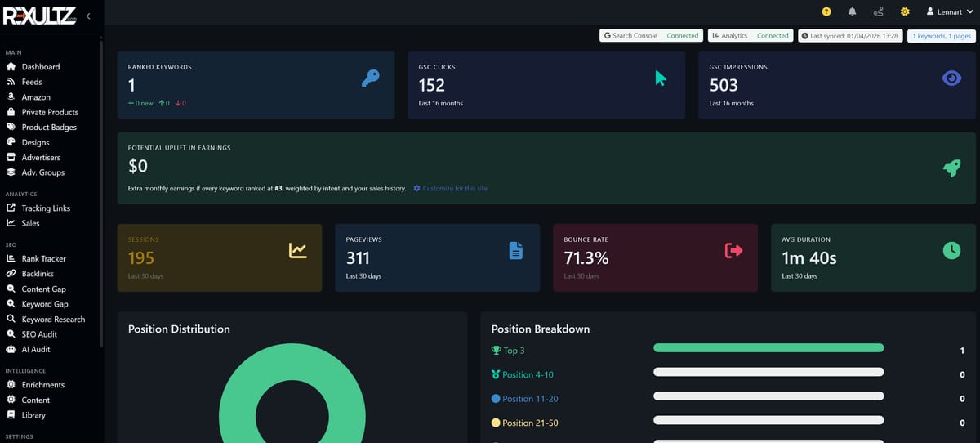
Task: Click the route/roadmap icon in the header
Action: pos(879,11)
